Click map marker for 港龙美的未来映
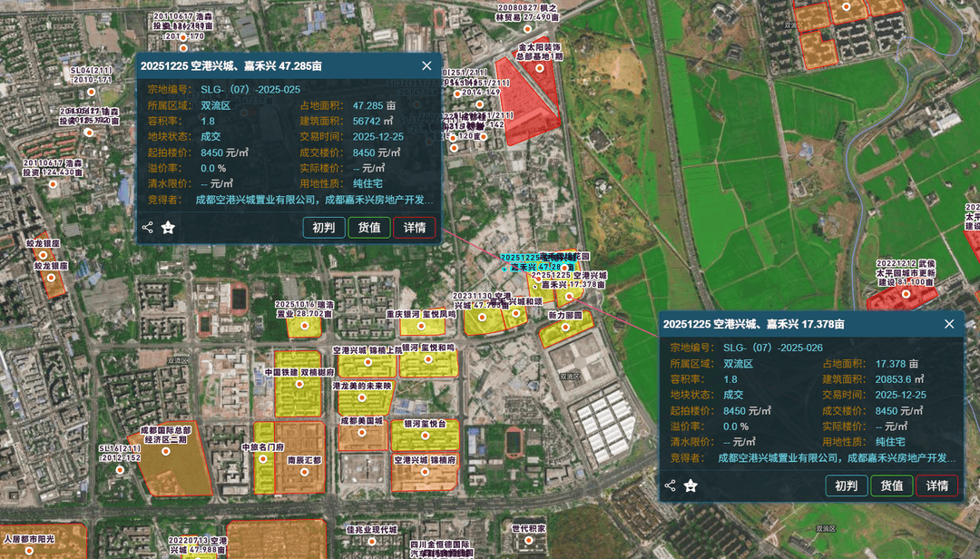 (x=361, y=397)
